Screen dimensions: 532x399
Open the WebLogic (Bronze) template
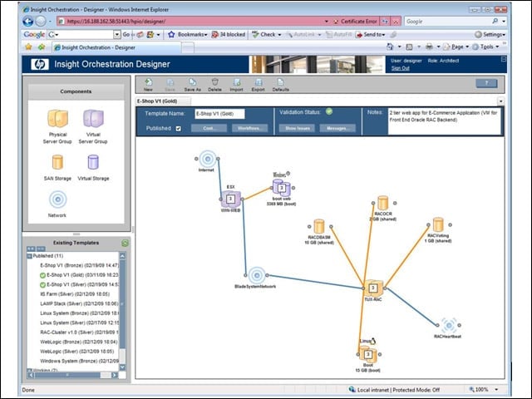[x=79, y=342]
